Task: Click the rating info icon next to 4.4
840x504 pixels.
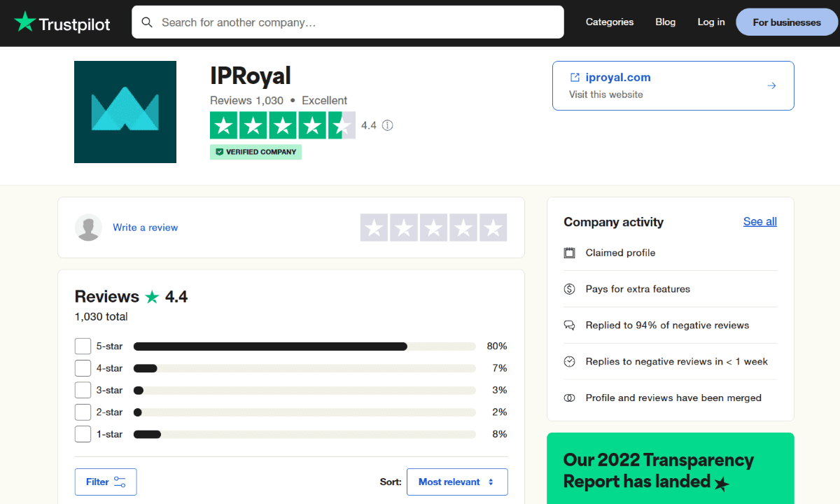Action: pos(388,126)
